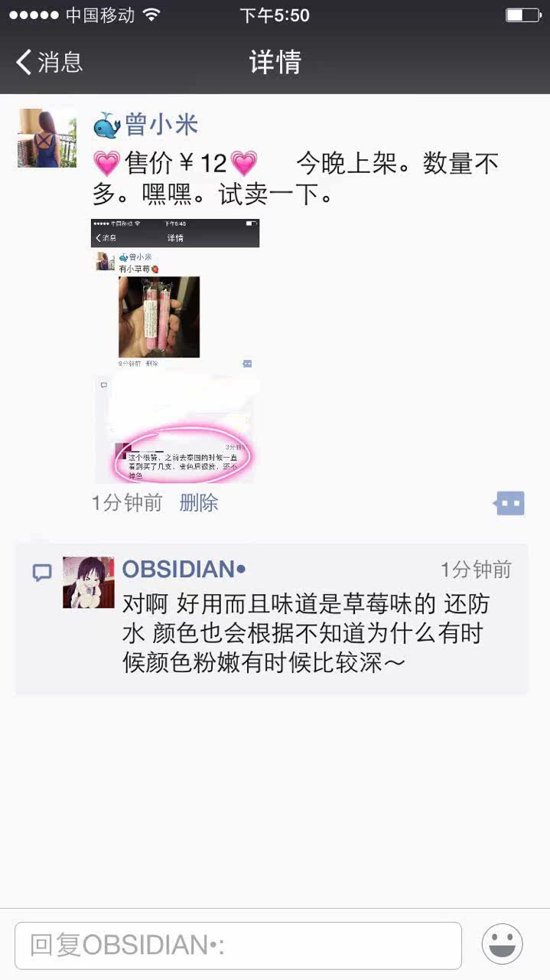The width and height of the screenshot is (550, 980).
Task: Open the comment/like bubble icon on the post
Action: 509,503
